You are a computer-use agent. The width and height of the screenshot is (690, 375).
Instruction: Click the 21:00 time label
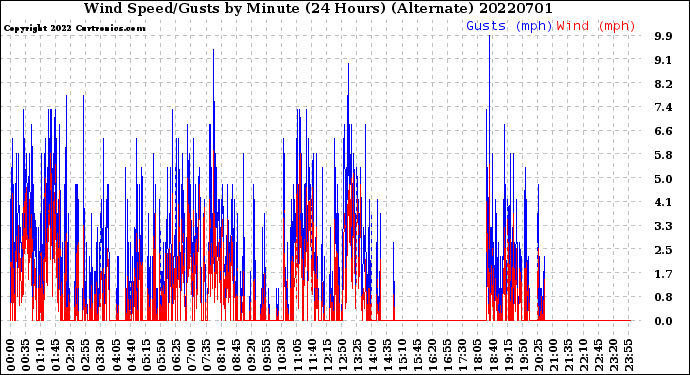(553, 355)
